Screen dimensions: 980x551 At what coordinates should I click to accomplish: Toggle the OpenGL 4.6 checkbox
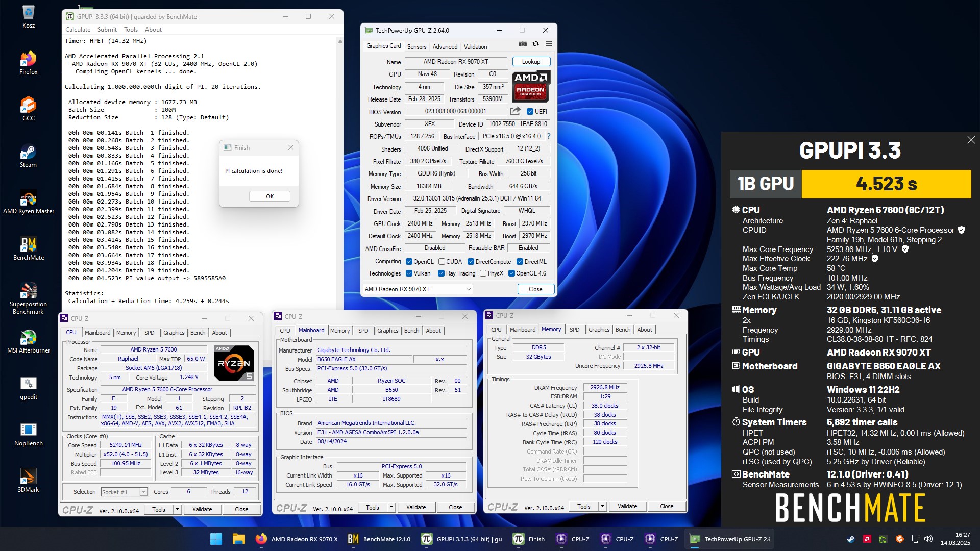coord(511,273)
